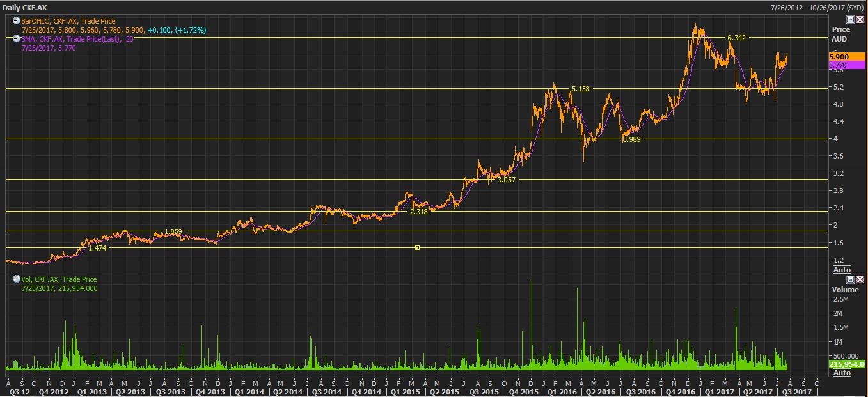Click the BarOHLC values line with +1.72%
868x397 pixels.
(x=114, y=30)
